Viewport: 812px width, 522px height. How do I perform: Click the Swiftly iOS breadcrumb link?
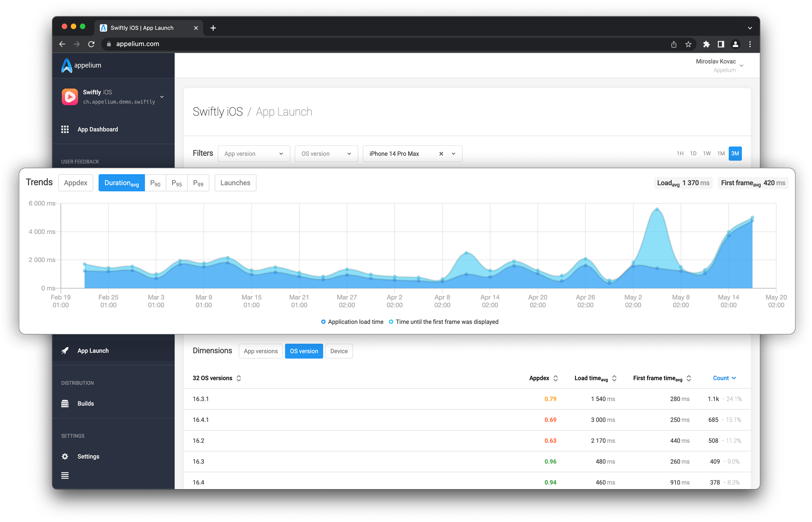pyautogui.click(x=218, y=112)
